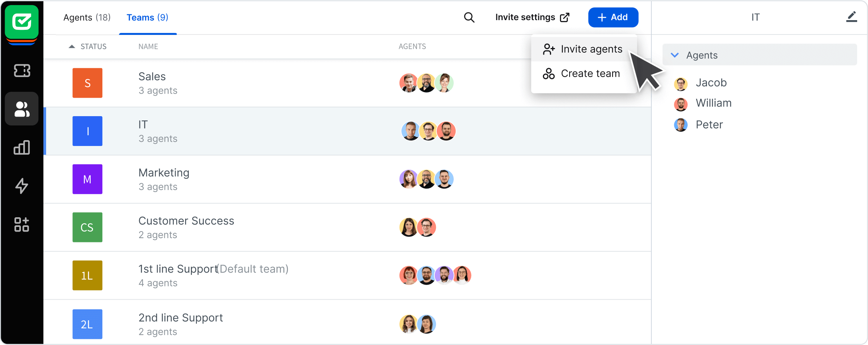Open the Apps marketplace sidebar icon
Image resolution: width=868 pixels, height=345 pixels.
[22, 225]
